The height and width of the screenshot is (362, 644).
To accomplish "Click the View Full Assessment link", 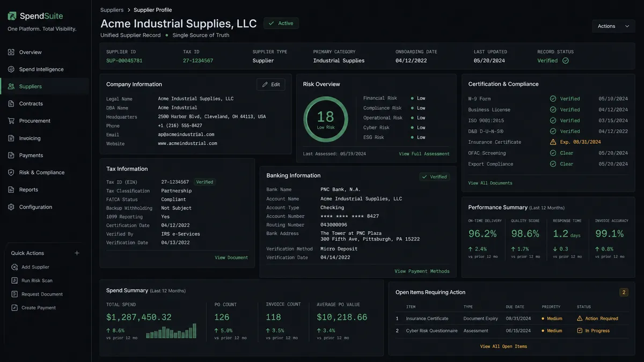I will 424,154.
